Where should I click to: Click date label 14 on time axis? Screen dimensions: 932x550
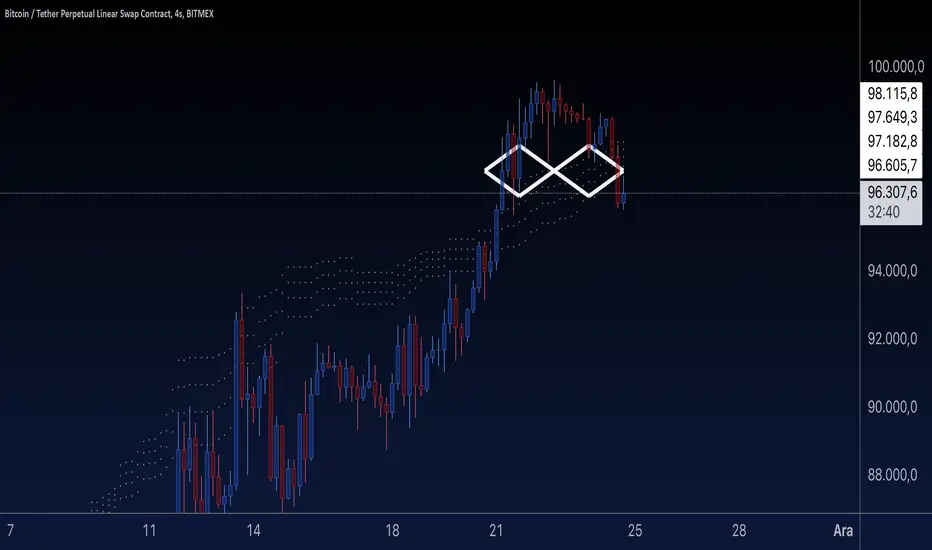coord(253,530)
